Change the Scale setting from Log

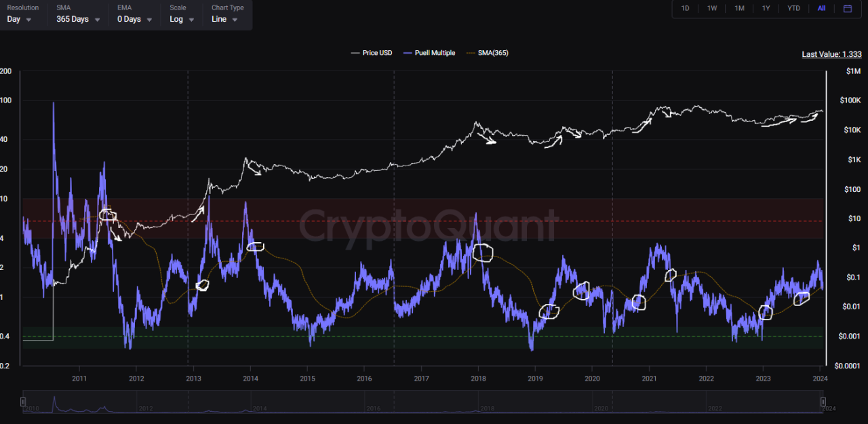tap(178, 19)
